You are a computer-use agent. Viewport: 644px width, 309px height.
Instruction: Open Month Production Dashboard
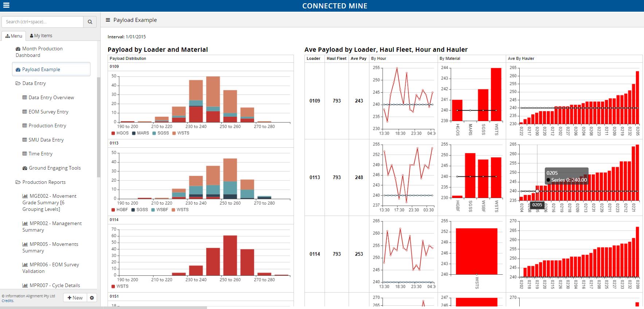point(39,52)
